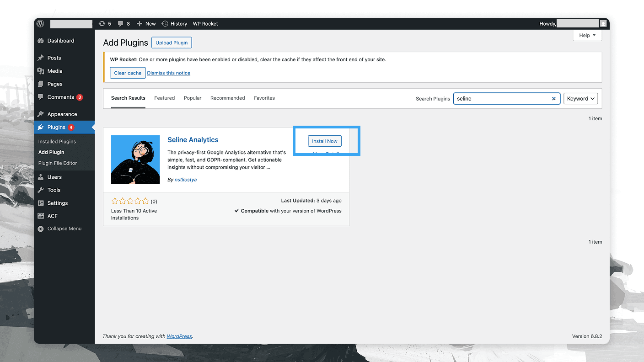The image size is (644, 362).
Task: Open comments bubble showing 8 in admin bar
Action: click(123, 24)
